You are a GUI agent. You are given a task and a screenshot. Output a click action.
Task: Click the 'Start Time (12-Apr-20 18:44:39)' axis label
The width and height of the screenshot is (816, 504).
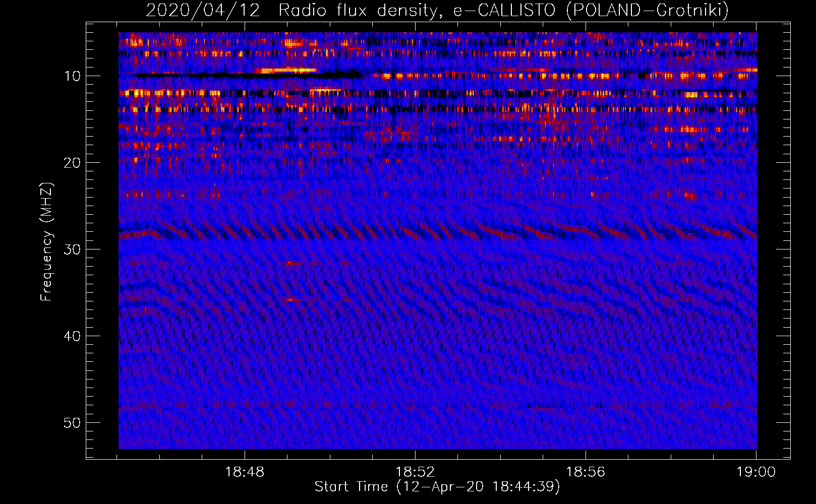[437, 487]
